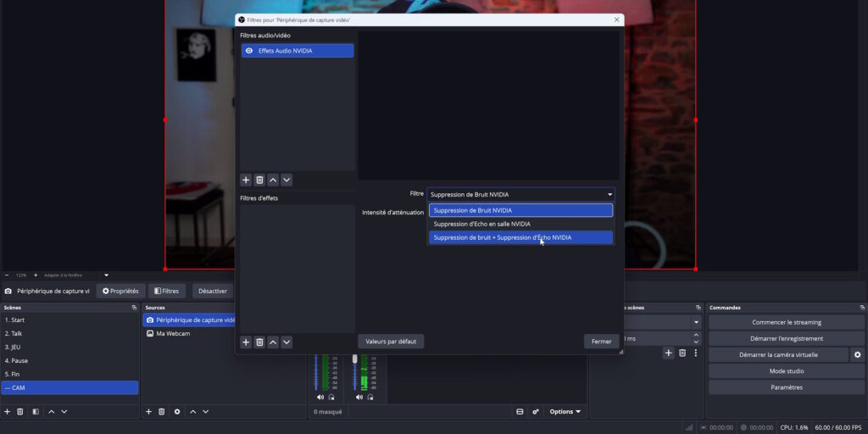Open Filtres from the source toolbar
Image resolution: width=868 pixels, height=434 pixels.
click(167, 291)
